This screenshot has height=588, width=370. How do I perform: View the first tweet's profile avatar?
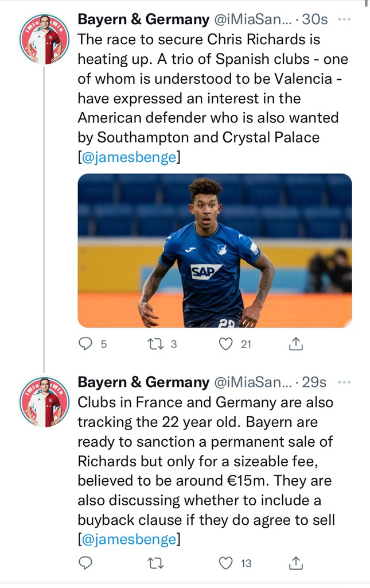[x=44, y=38]
